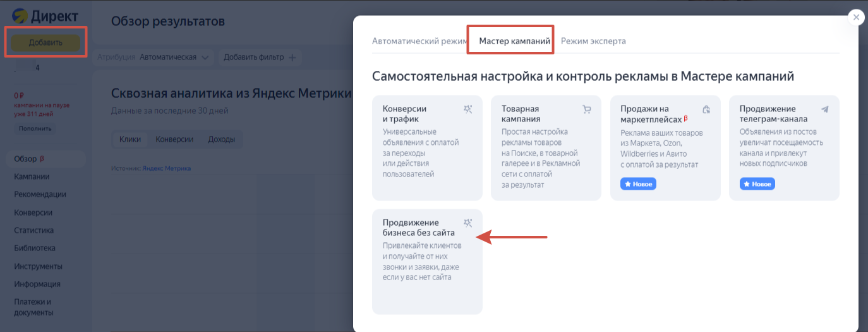Open Информация in the sidebar
Viewport: 868px width, 332px height.
coord(37,284)
